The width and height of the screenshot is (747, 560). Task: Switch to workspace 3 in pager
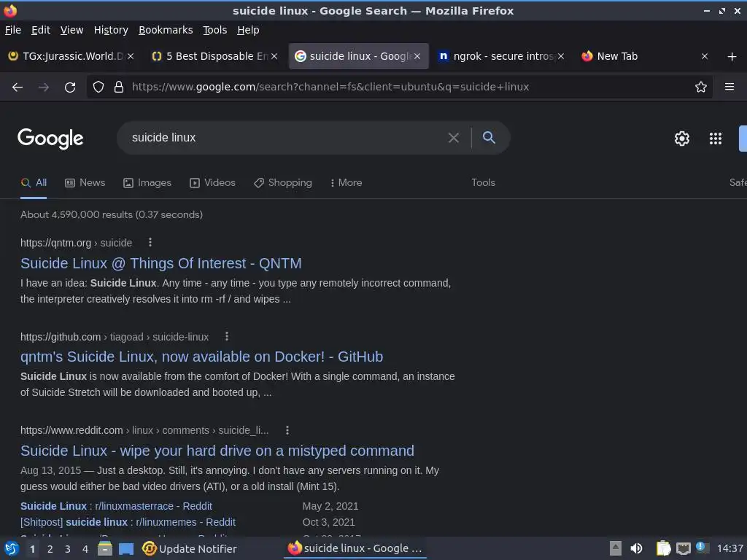click(68, 549)
